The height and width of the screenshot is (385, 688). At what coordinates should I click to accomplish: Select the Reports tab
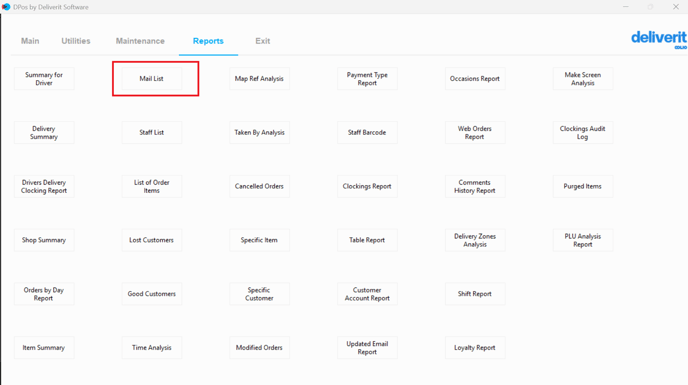click(208, 41)
